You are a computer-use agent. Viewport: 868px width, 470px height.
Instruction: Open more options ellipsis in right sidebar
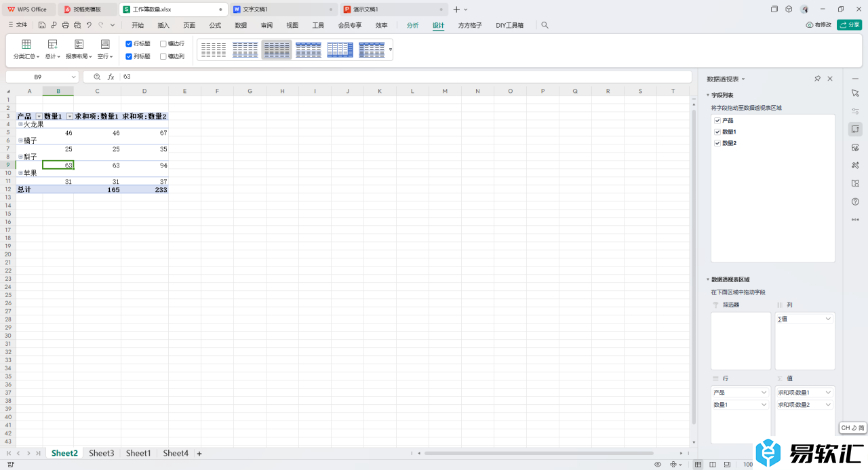coord(855,220)
